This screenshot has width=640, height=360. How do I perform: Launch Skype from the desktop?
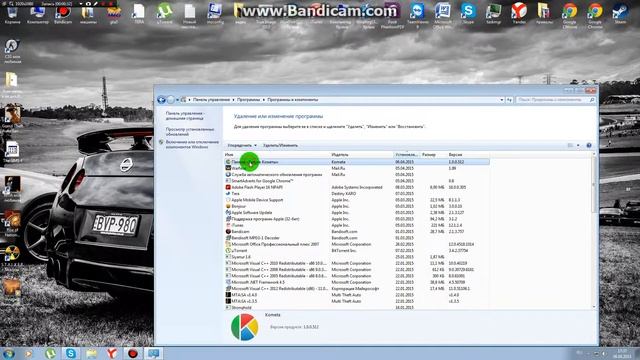click(468, 14)
